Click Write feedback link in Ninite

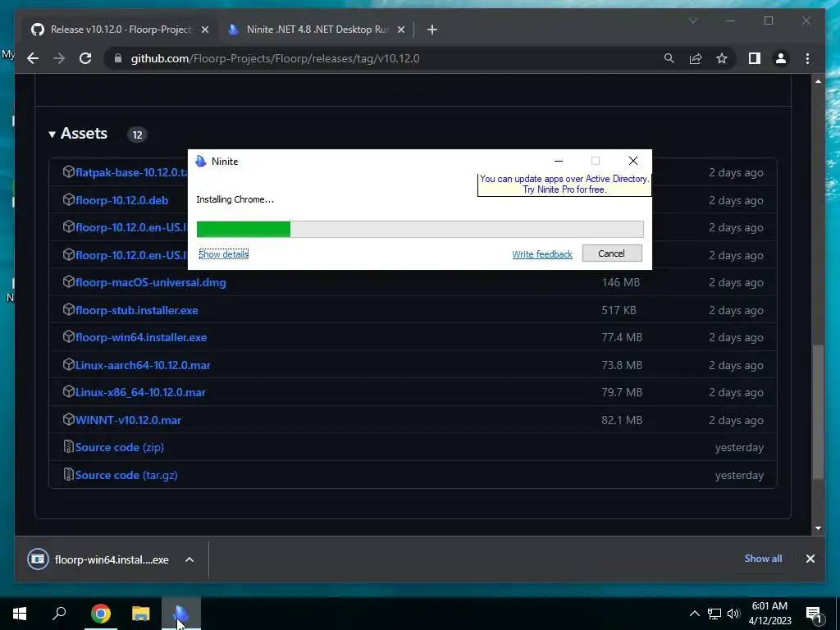coord(542,254)
